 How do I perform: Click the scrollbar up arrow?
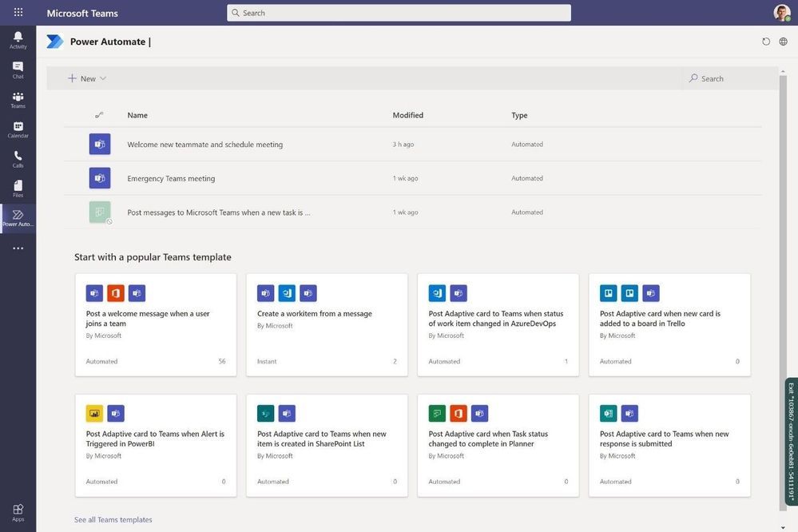[x=780, y=71]
